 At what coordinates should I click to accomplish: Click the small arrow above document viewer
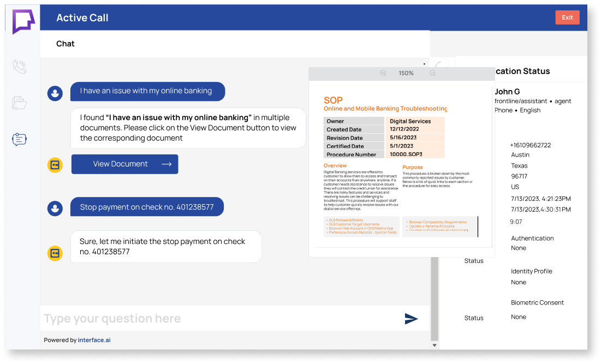click(x=425, y=64)
